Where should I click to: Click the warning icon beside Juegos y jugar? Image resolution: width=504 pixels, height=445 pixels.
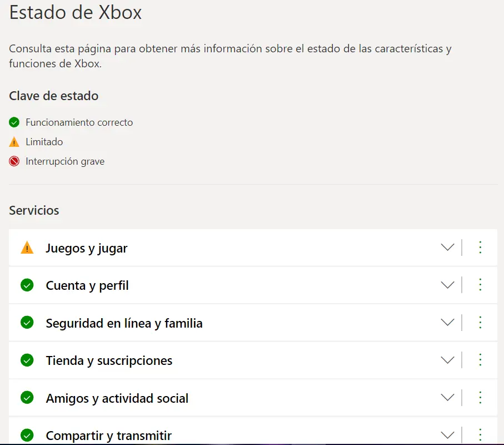pyautogui.click(x=27, y=248)
